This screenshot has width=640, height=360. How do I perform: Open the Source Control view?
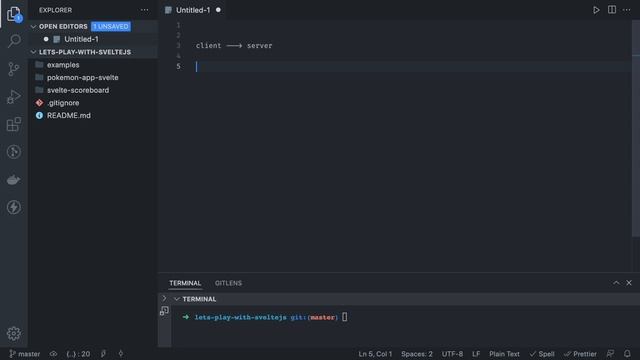[x=14, y=69]
